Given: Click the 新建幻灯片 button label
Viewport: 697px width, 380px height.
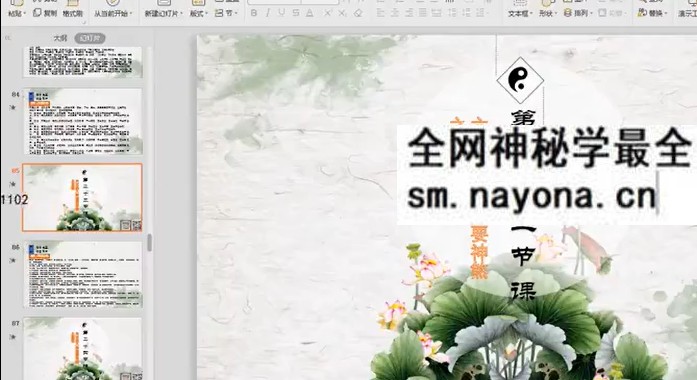Looking at the screenshot, I should 161,13.
